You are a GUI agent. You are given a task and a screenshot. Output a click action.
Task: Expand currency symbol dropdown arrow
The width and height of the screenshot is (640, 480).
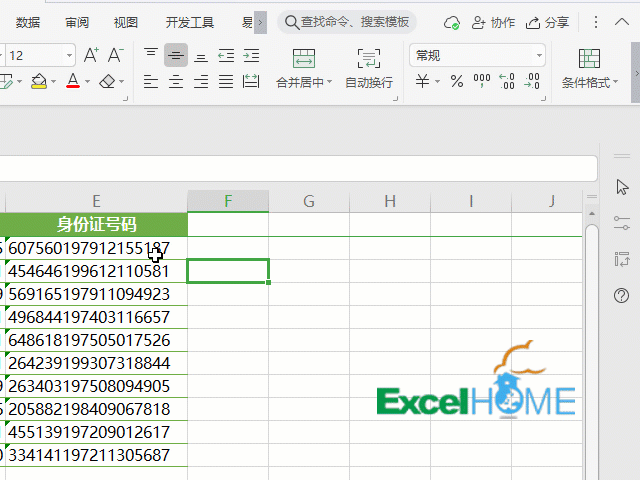click(438, 81)
